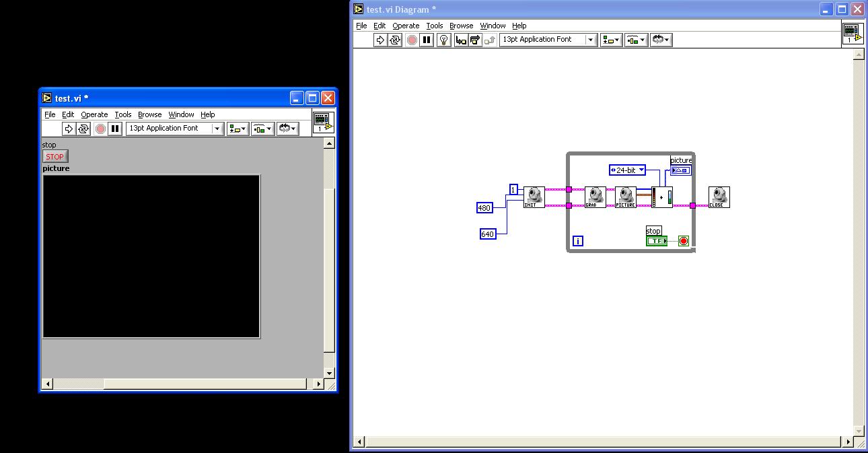Click Abort Execution in Diagram window toolbar
This screenshot has height=453, width=868.
412,40
